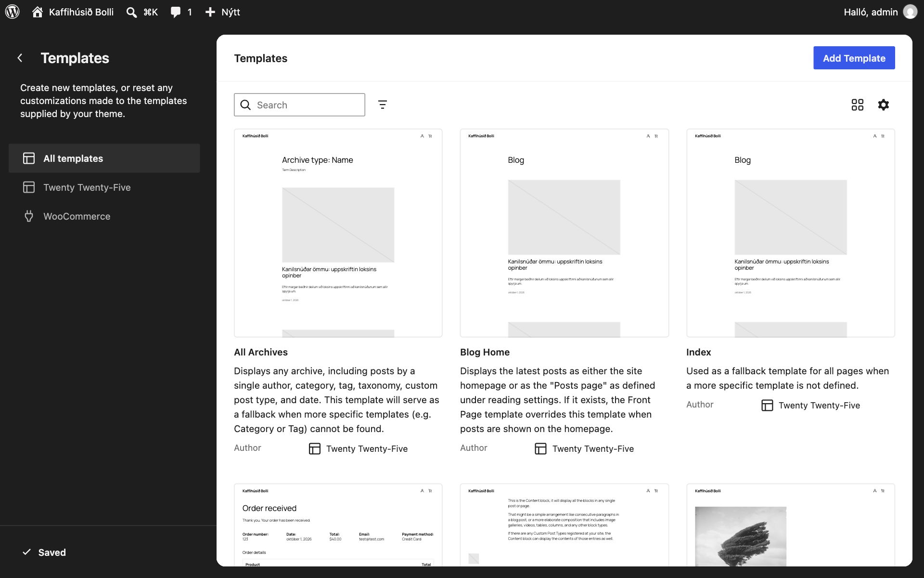Click the All templates layout icon
The width and height of the screenshot is (924, 578).
pos(29,158)
